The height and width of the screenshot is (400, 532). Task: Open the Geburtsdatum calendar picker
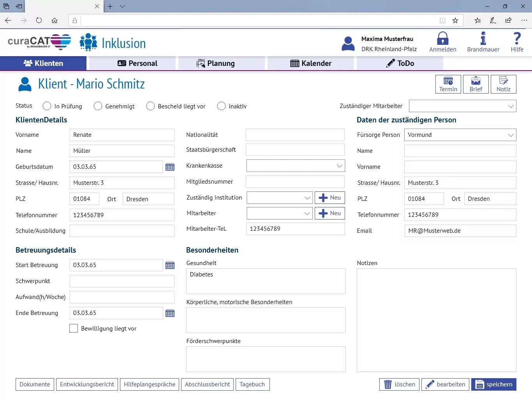click(170, 167)
